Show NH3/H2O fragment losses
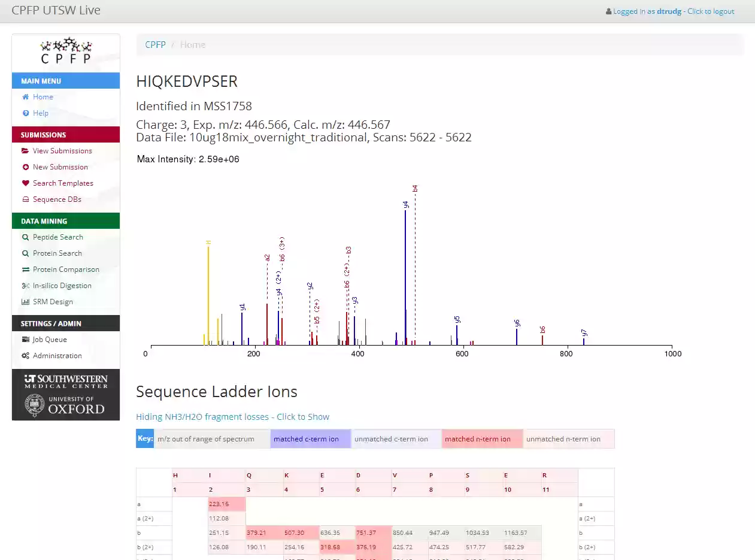This screenshot has width=755, height=560. click(232, 416)
